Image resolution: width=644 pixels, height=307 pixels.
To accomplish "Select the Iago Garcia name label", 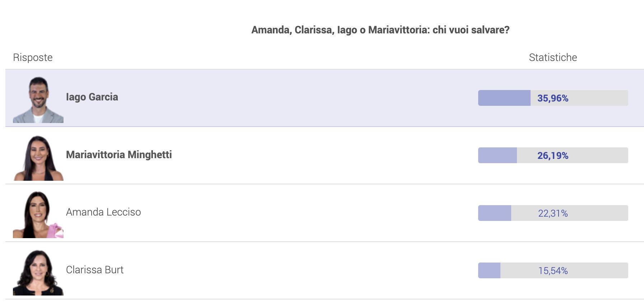I will [x=92, y=97].
